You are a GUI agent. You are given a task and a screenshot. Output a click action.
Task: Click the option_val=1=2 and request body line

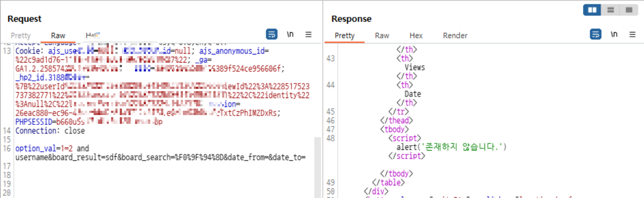pyautogui.click(x=52, y=148)
